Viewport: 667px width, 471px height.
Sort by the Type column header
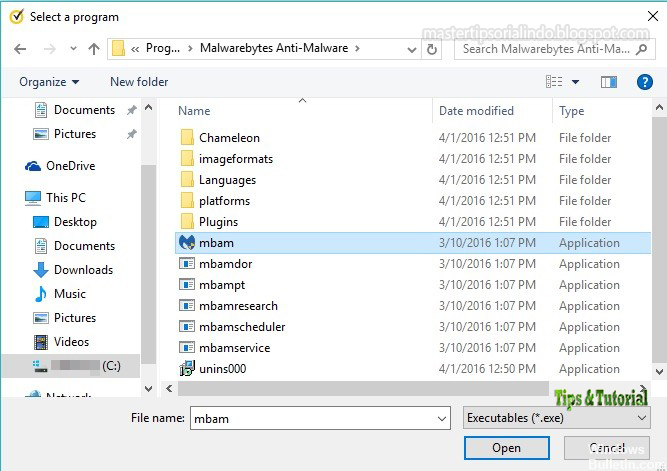pos(572,111)
